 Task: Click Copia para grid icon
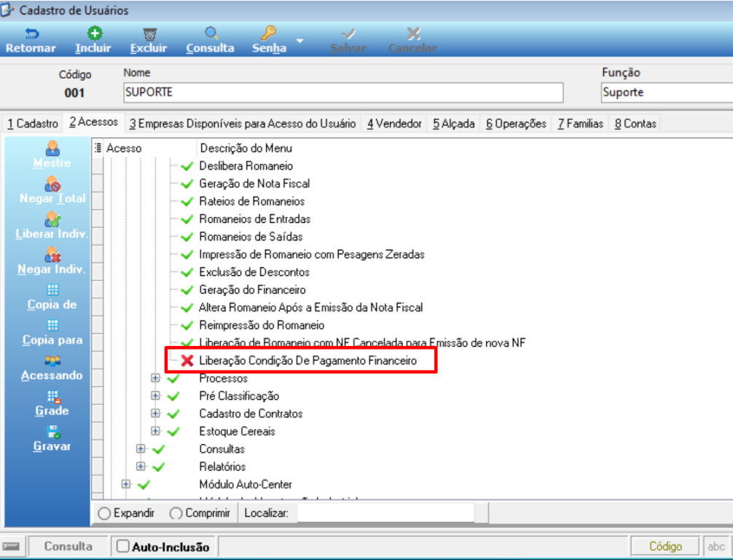point(52,326)
